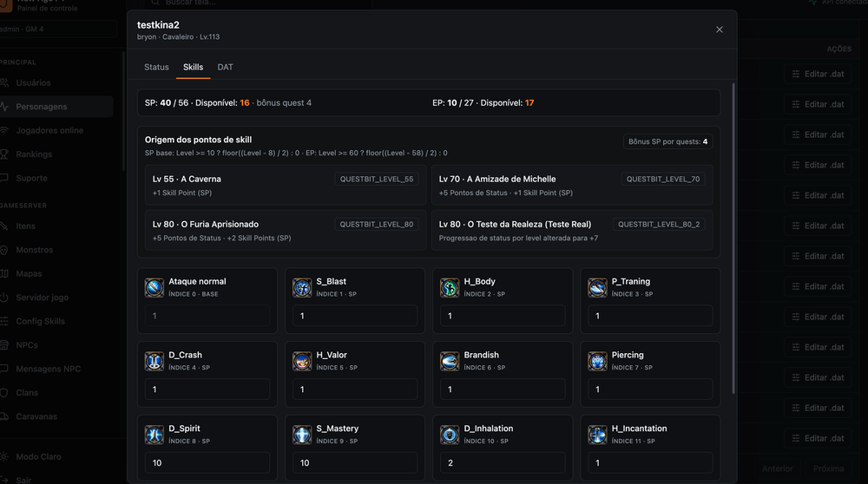The width and height of the screenshot is (868, 484).
Task: Close the testkina2 dialog
Action: [x=719, y=29]
